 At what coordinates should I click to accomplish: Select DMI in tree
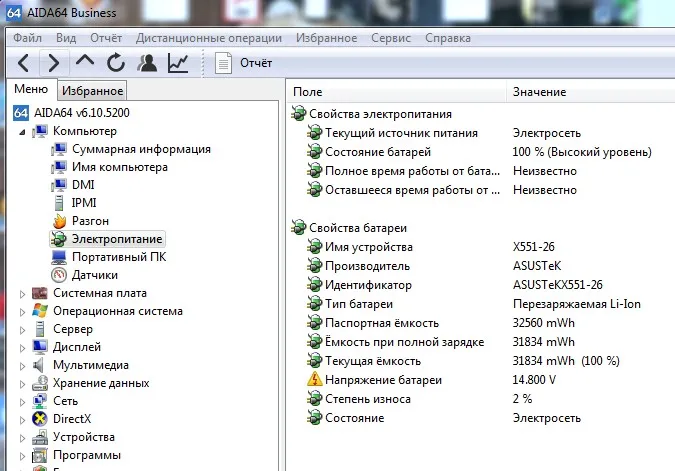83,185
